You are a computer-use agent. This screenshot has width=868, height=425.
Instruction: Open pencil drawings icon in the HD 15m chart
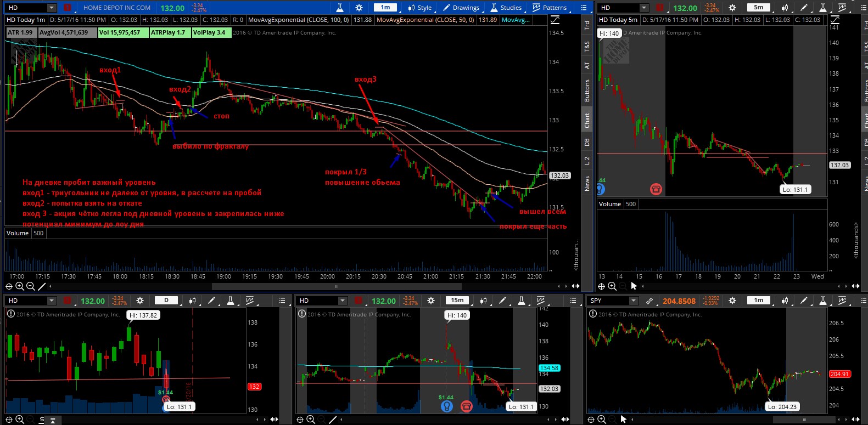pyautogui.click(x=502, y=301)
